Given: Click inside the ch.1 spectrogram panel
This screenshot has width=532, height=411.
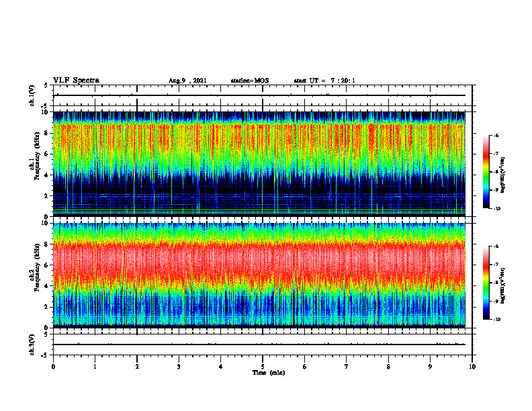Looking at the screenshot, I should [x=259, y=164].
